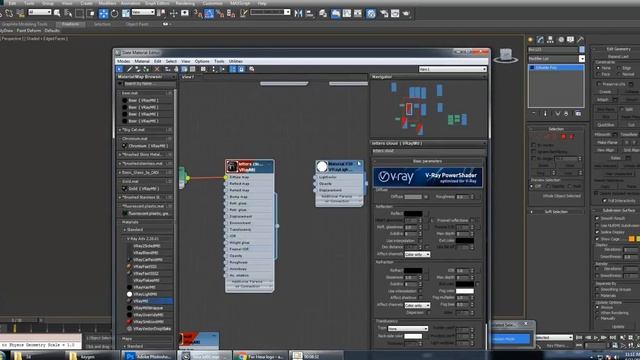The width and height of the screenshot is (640, 360).
Task: Click the white Fog color swatch
Action: pos(464,291)
